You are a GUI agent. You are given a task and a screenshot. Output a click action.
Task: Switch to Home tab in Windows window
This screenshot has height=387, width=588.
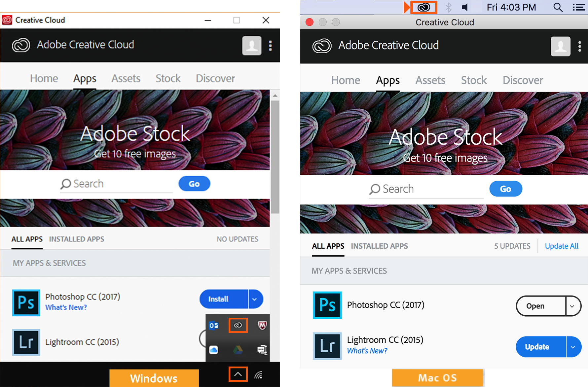(44, 79)
